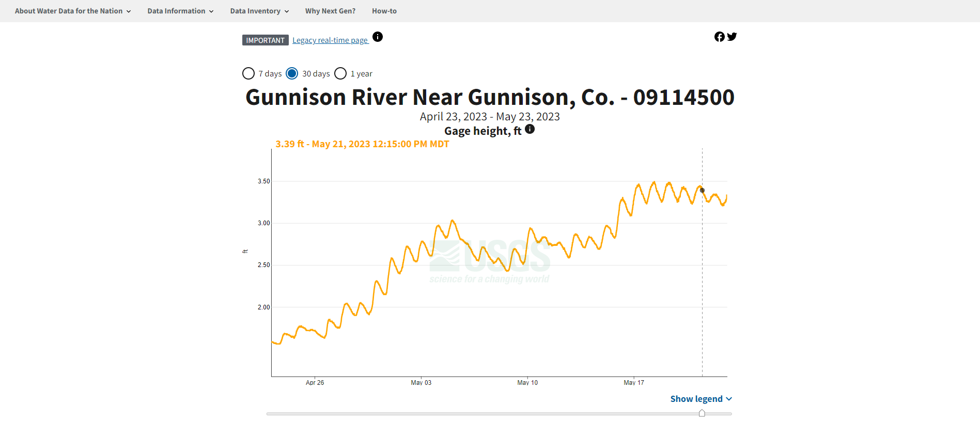Image resolution: width=980 pixels, height=421 pixels.
Task: Select the 1 year radio button
Action: [340, 73]
